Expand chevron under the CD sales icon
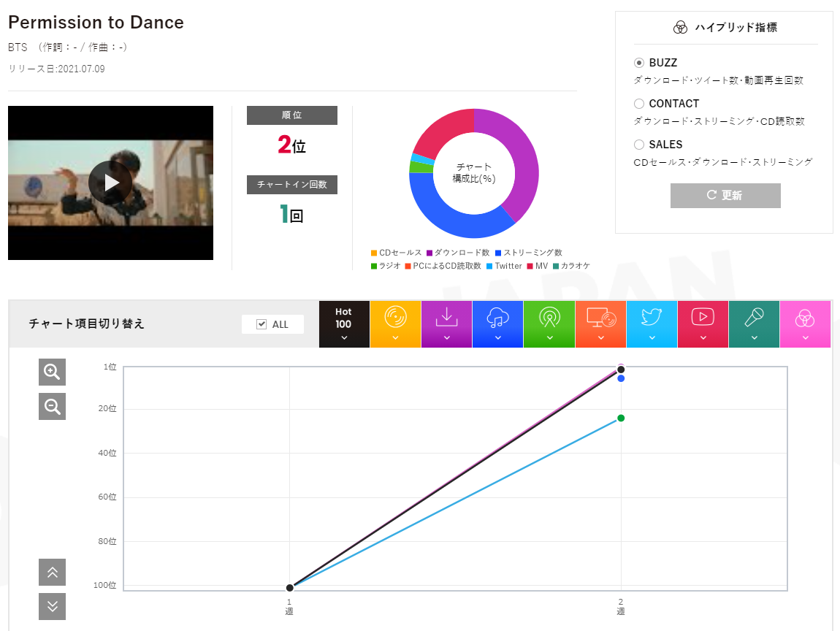840x631 pixels. (395, 338)
